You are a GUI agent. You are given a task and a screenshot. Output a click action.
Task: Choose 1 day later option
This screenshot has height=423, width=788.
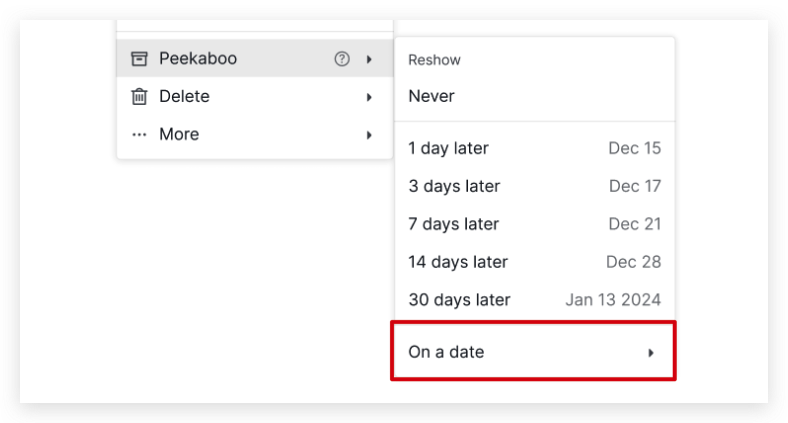pyautogui.click(x=535, y=148)
